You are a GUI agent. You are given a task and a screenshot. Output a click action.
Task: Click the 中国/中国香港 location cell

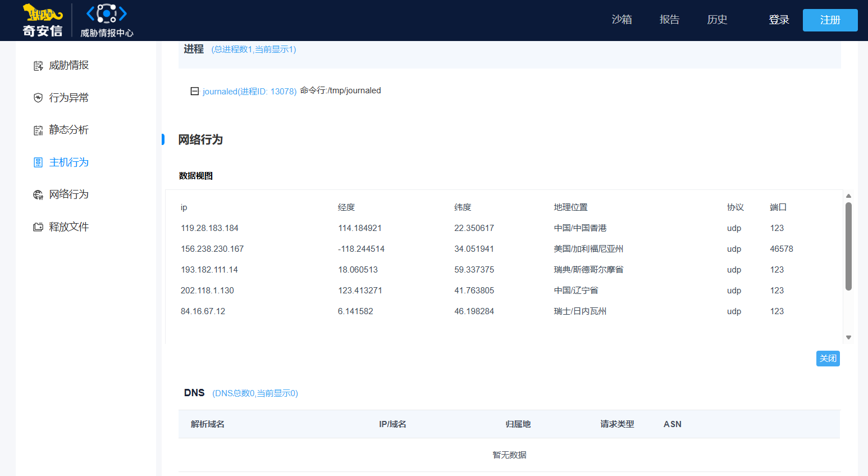pos(580,228)
